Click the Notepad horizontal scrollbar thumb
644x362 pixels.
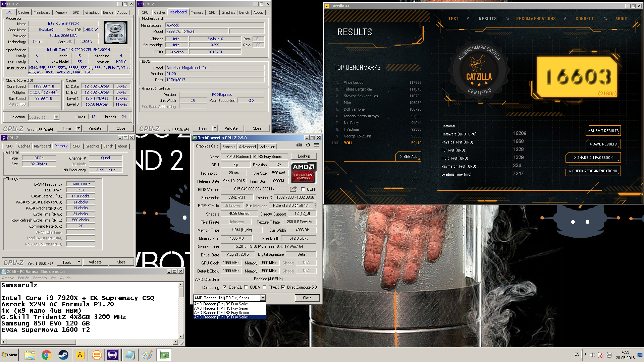tap(41, 342)
